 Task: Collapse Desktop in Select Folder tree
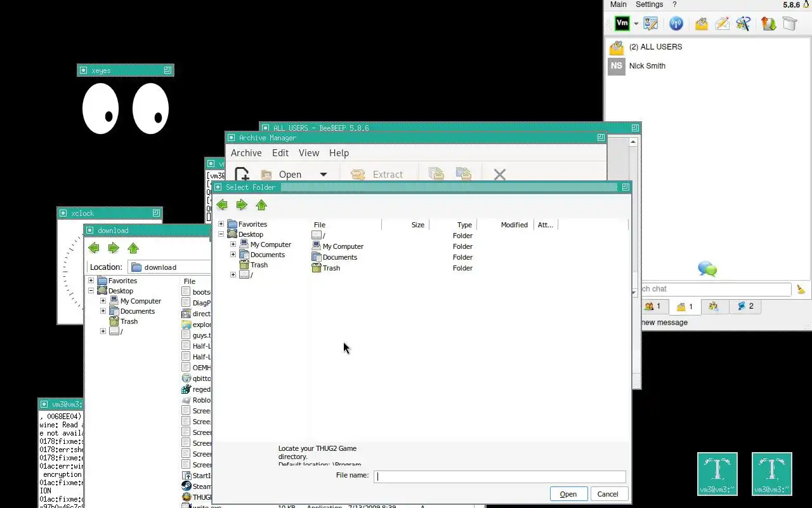pyautogui.click(x=221, y=234)
